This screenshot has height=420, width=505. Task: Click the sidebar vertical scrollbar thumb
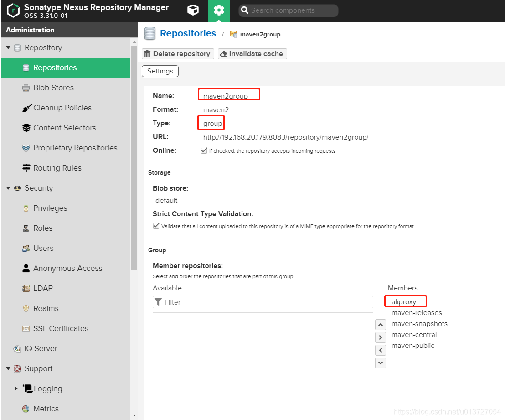click(x=134, y=157)
